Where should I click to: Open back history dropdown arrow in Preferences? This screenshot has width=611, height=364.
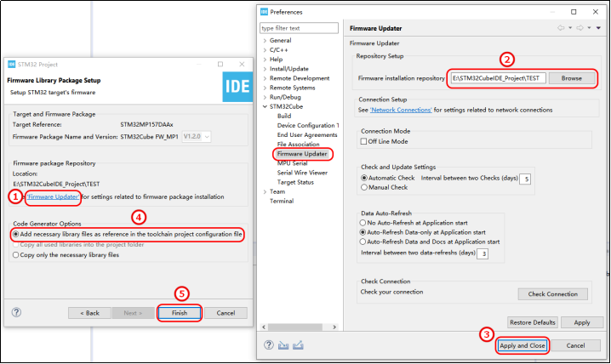coord(570,28)
